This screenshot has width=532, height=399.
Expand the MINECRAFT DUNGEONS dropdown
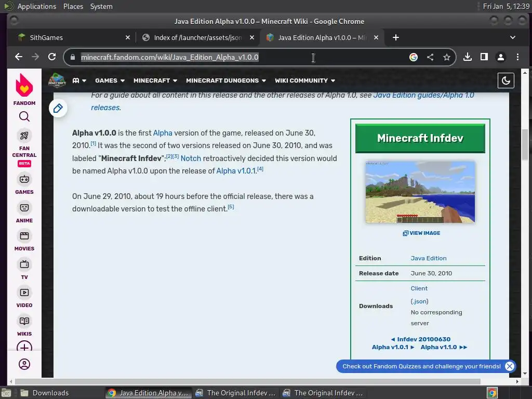[226, 81]
